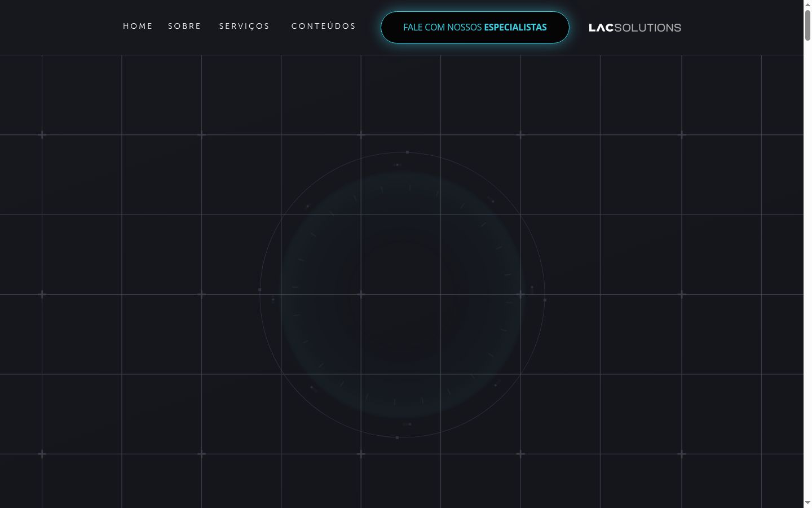Viewport: 812px width, 508px height.
Task: Click the LAC Solutions logo
Action: [635, 28]
